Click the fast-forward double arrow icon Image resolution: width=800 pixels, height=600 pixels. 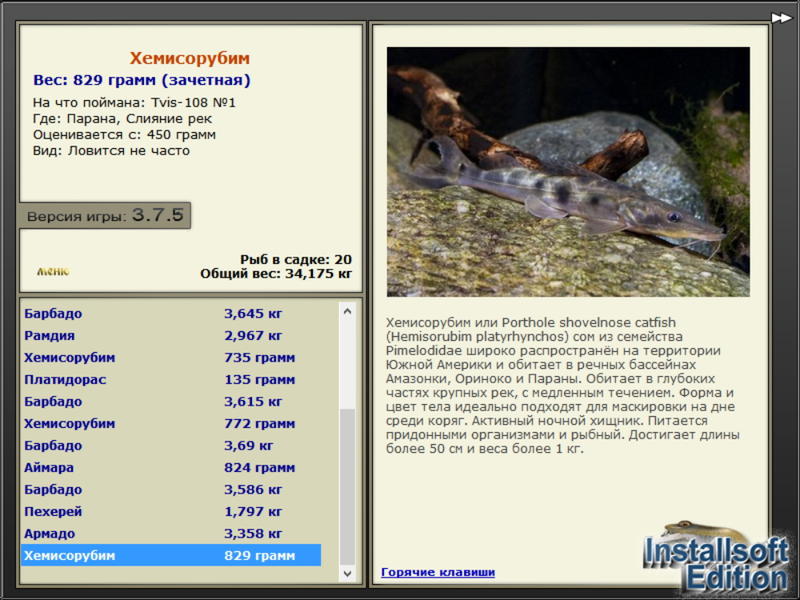[781, 18]
